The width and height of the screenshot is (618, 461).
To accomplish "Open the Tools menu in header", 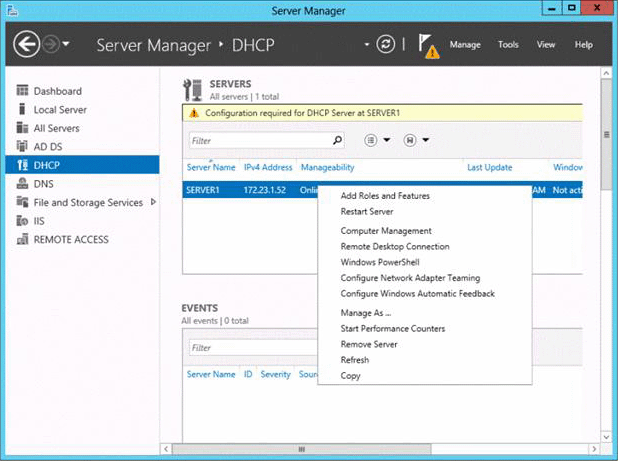I will [508, 45].
